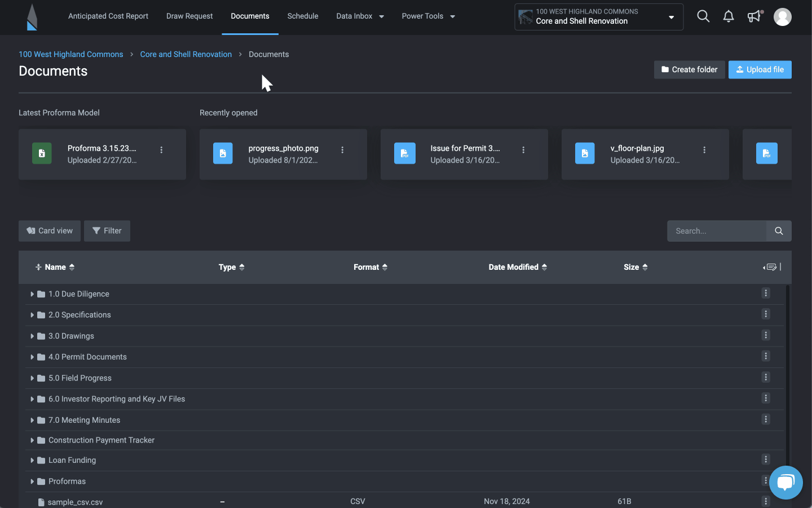Open the notifications bell
Image resolution: width=812 pixels, height=508 pixels.
point(729,16)
